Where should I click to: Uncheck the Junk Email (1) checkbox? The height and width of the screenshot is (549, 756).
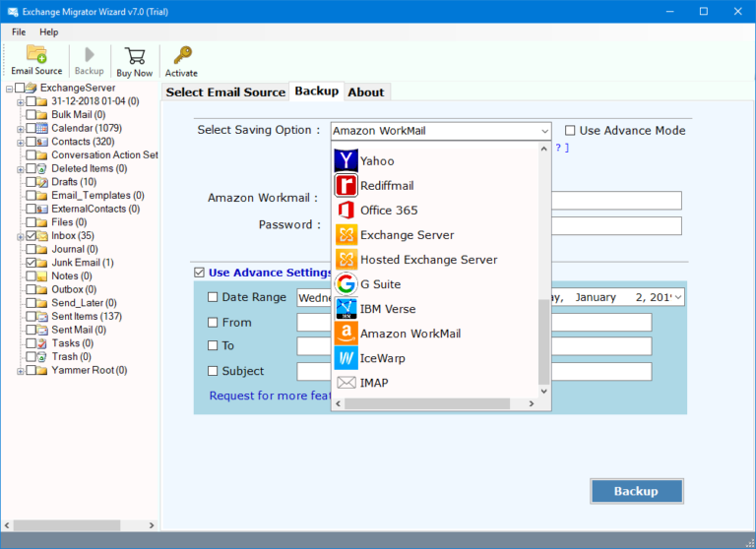click(31, 263)
